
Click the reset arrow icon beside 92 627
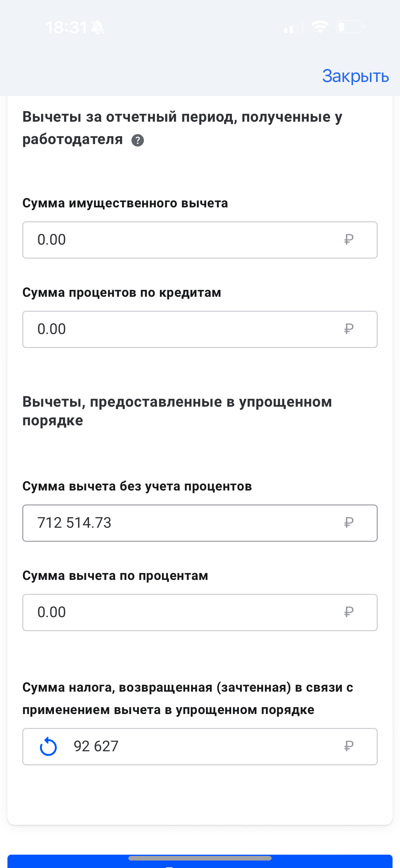48,746
